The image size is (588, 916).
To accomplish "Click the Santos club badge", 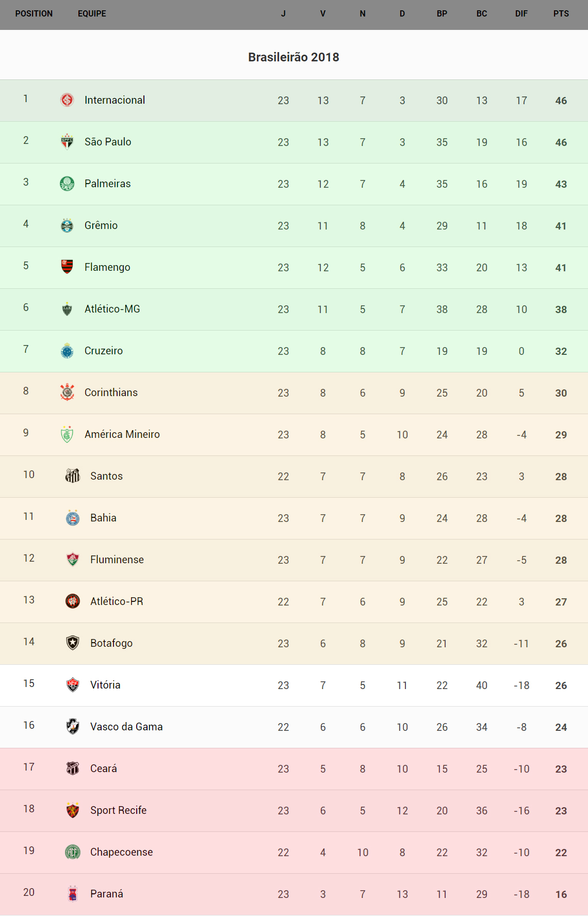I will pyautogui.click(x=73, y=476).
